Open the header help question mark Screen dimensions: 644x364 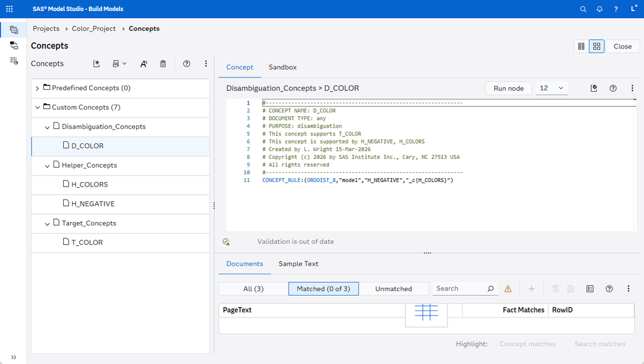point(616,9)
